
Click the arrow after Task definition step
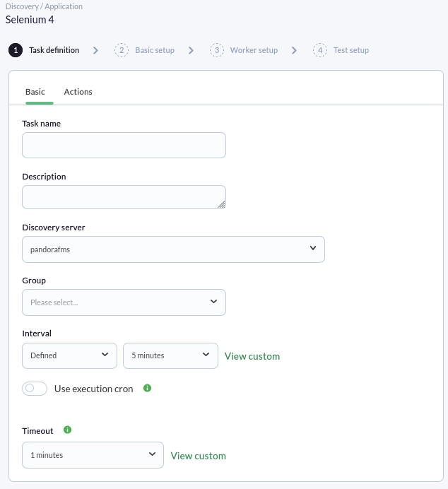click(x=95, y=50)
